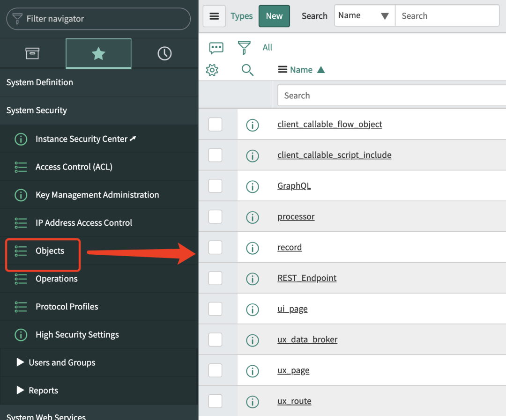
Task: Open Access Control (ACL) module
Action: 74,167
